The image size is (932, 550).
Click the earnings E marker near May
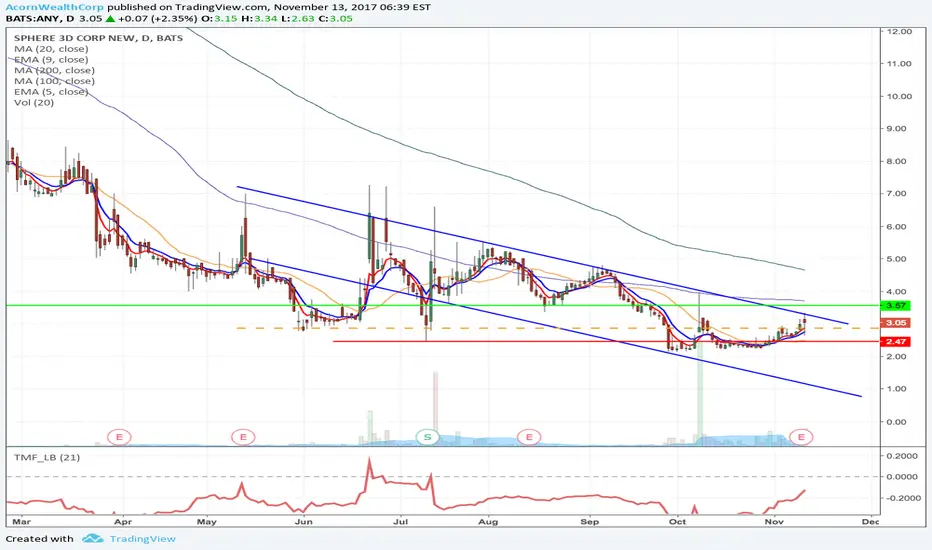pyautogui.click(x=243, y=437)
